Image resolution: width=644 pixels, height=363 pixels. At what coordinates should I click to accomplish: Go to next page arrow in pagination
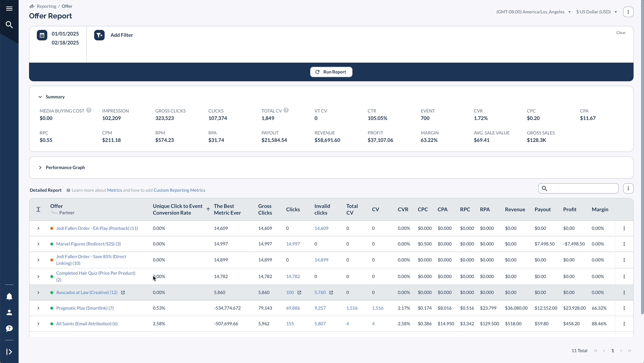pos(621,351)
